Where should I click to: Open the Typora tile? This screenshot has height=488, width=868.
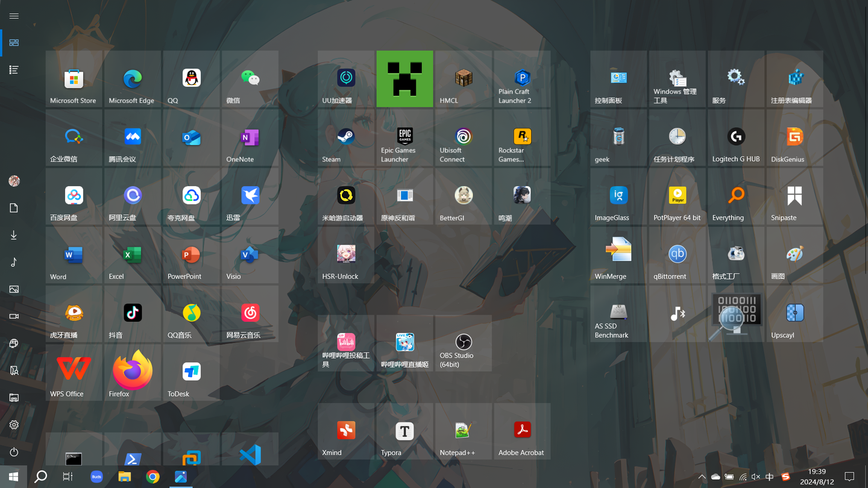pos(404,431)
